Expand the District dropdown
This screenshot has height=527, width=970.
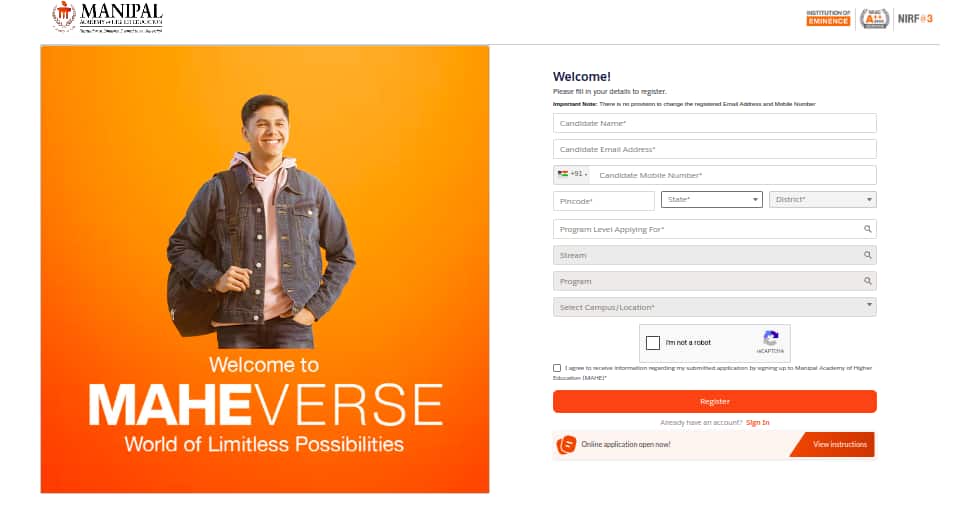tap(823, 199)
